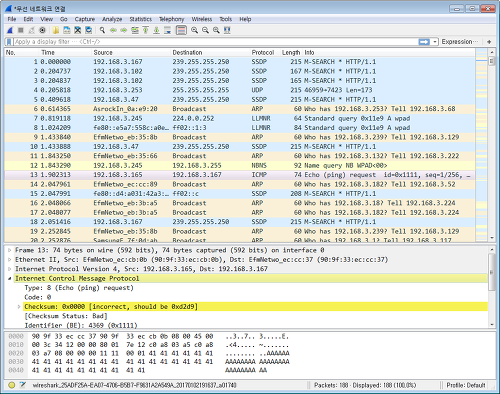
Task: Open the View menu
Action: coord(47,19)
